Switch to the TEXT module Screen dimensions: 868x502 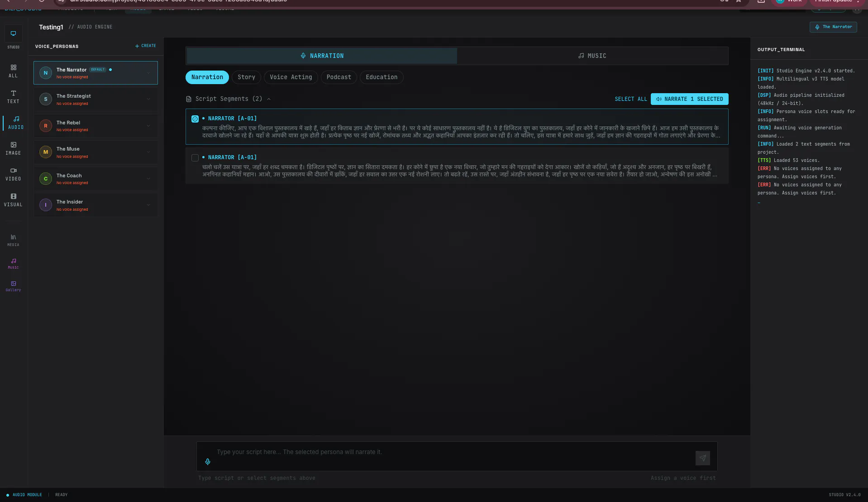click(13, 97)
